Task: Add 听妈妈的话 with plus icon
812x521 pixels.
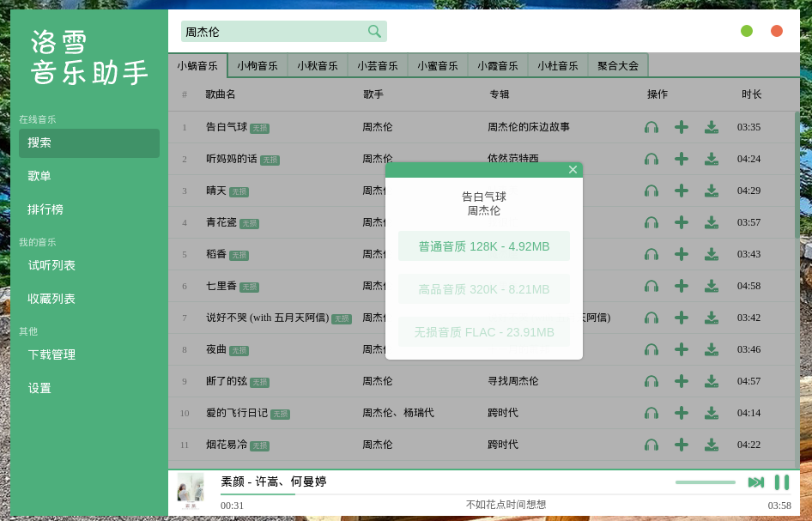Action: click(x=682, y=159)
